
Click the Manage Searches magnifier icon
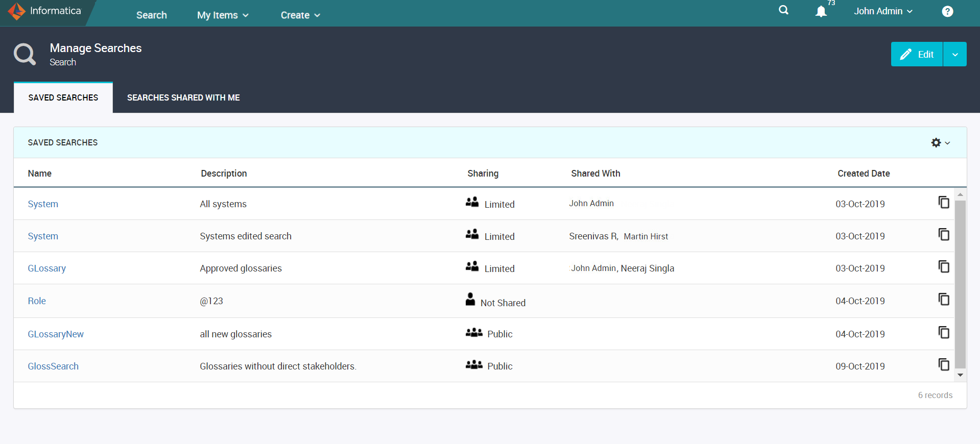tap(25, 54)
